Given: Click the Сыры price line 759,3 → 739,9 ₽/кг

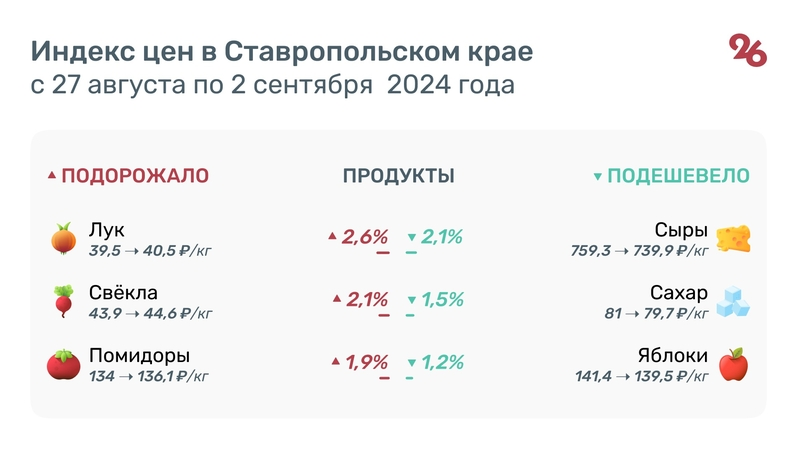Looking at the screenshot, I should (635, 252).
